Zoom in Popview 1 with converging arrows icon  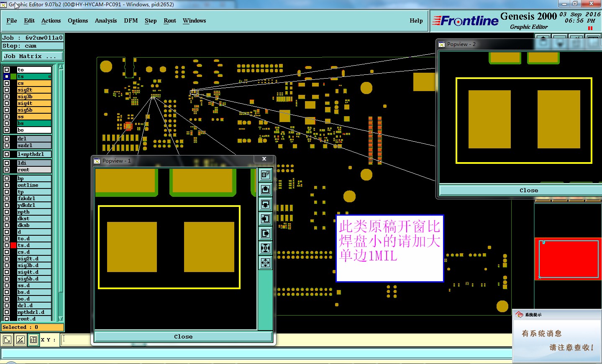click(265, 248)
